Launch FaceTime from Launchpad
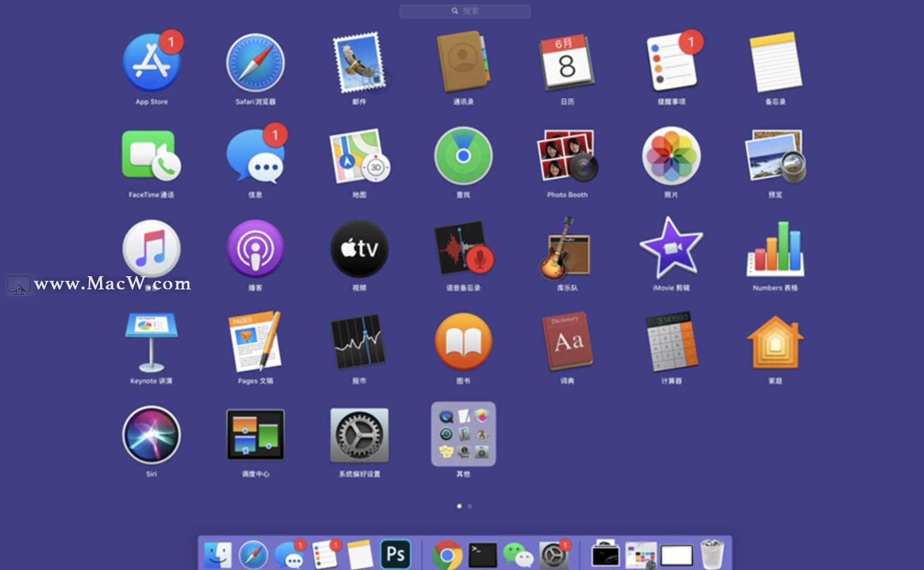Image resolution: width=924 pixels, height=570 pixels. (x=151, y=156)
